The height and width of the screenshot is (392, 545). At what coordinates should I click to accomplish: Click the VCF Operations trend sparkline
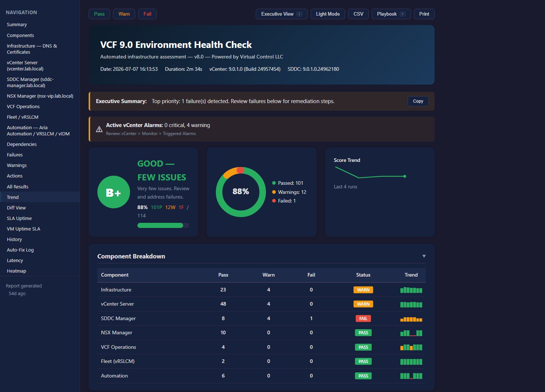click(411, 347)
